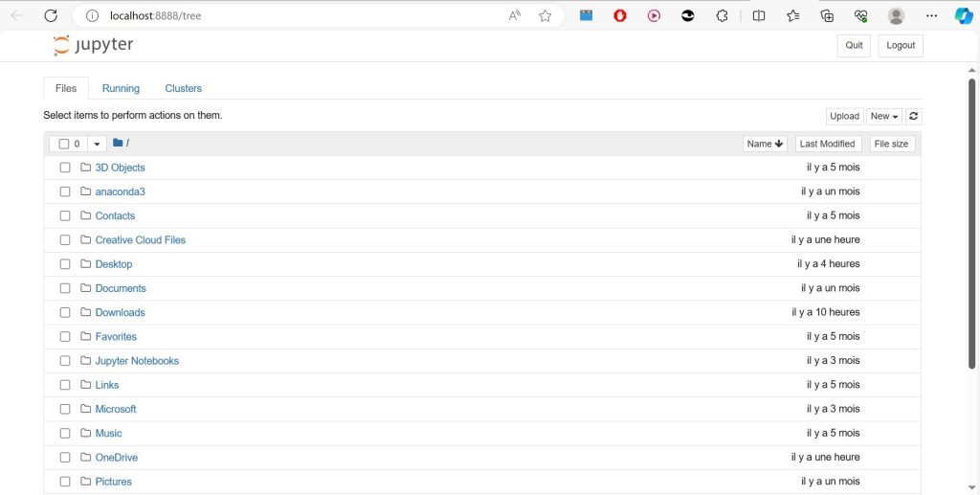This screenshot has height=495, width=980.
Task: Switch to the Clusters tab
Action: tap(183, 88)
